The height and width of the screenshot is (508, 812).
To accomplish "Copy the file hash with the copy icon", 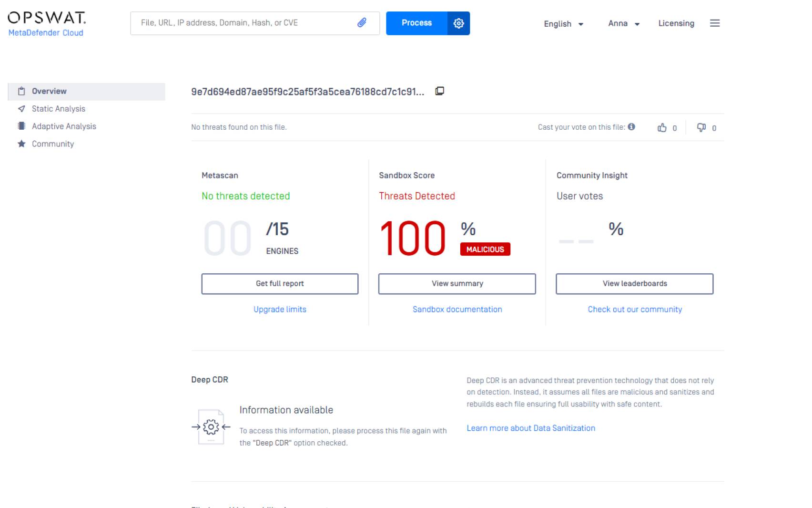I will pyautogui.click(x=439, y=91).
